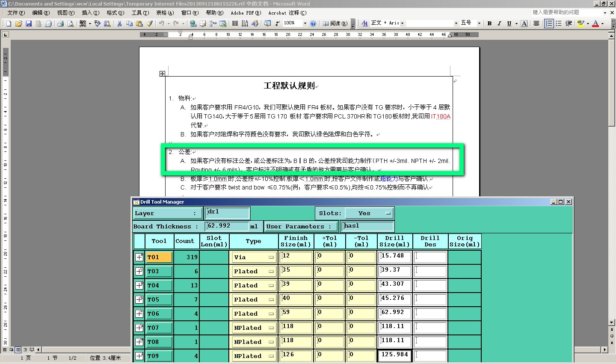Click the T06 tool button

point(160,314)
